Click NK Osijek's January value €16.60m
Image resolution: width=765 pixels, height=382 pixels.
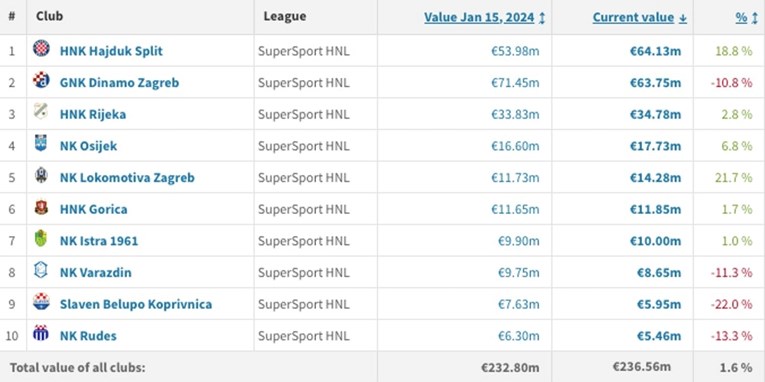click(515, 146)
